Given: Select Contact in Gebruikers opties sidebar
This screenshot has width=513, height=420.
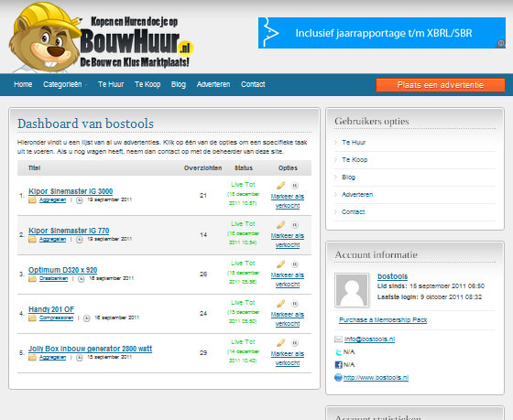Looking at the screenshot, I should pos(354,211).
